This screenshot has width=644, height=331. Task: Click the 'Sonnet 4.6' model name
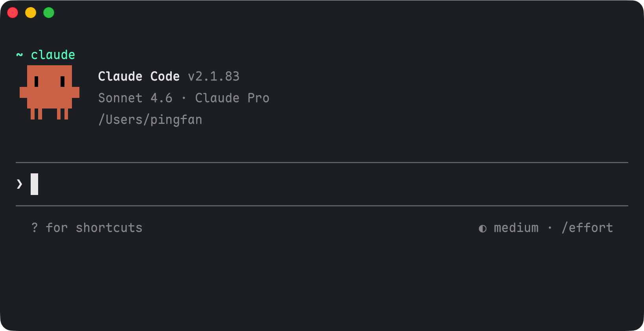tap(135, 98)
